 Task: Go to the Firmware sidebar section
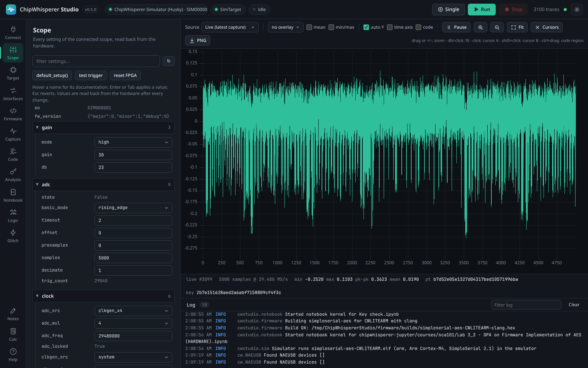click(x=13, y=114)
